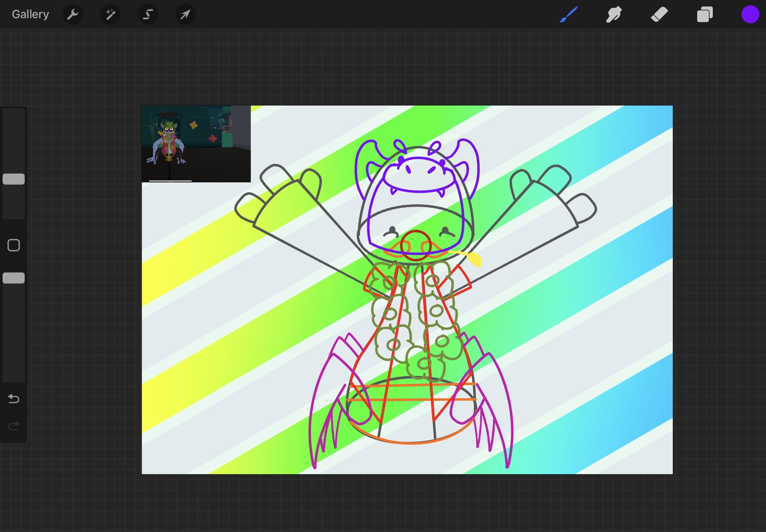Screen dimensions: 766x532
Task: Open the Actions wrench menu
Action: (73, 14)
